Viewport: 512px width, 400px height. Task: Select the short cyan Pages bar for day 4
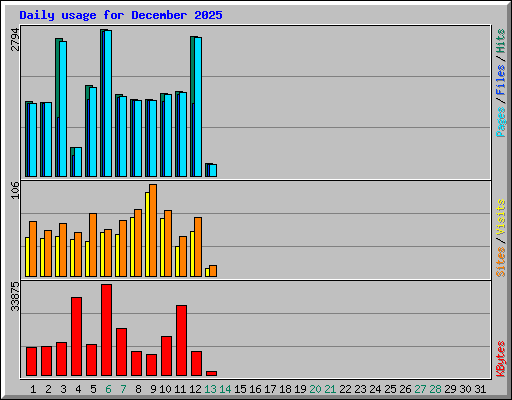(78, 162)
